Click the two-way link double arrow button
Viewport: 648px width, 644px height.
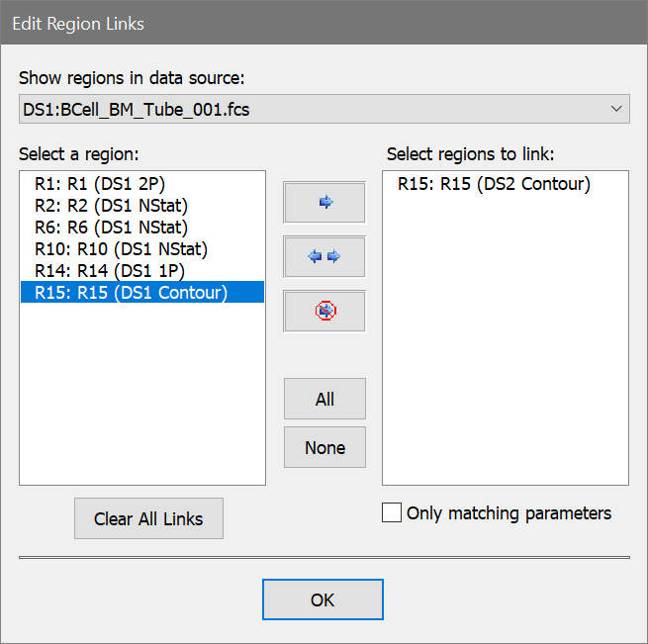pyautogui.click(x=324, y=257)
